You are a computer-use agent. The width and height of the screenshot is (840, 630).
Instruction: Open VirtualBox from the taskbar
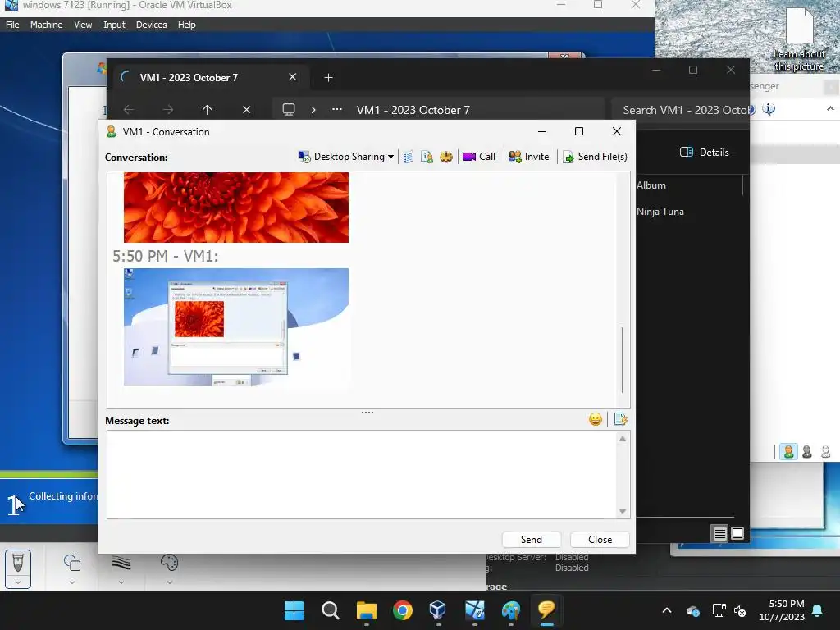pyautogui.click(x=438, y=610)
